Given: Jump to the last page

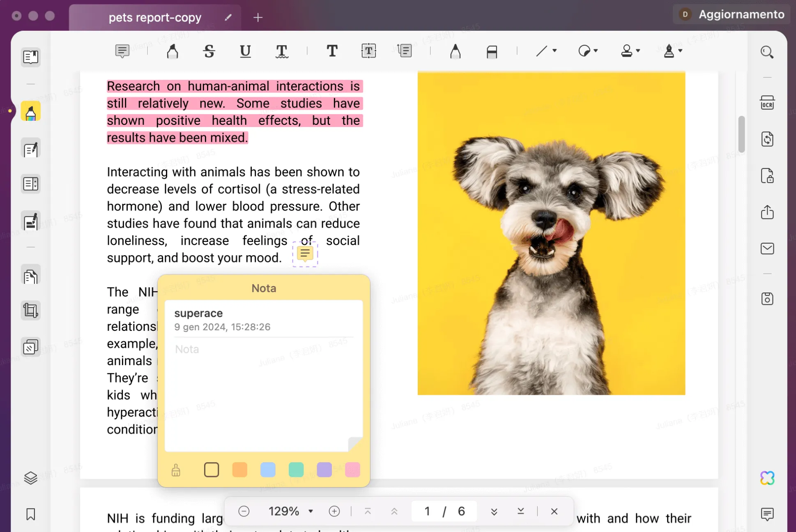Looking at the screenshot, I should (520, 511).
